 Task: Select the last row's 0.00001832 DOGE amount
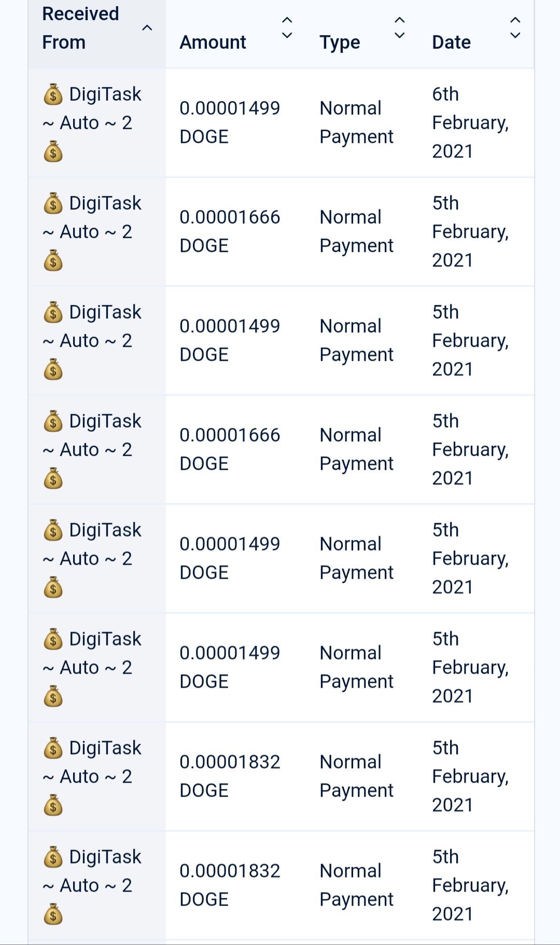click(230, 885)
